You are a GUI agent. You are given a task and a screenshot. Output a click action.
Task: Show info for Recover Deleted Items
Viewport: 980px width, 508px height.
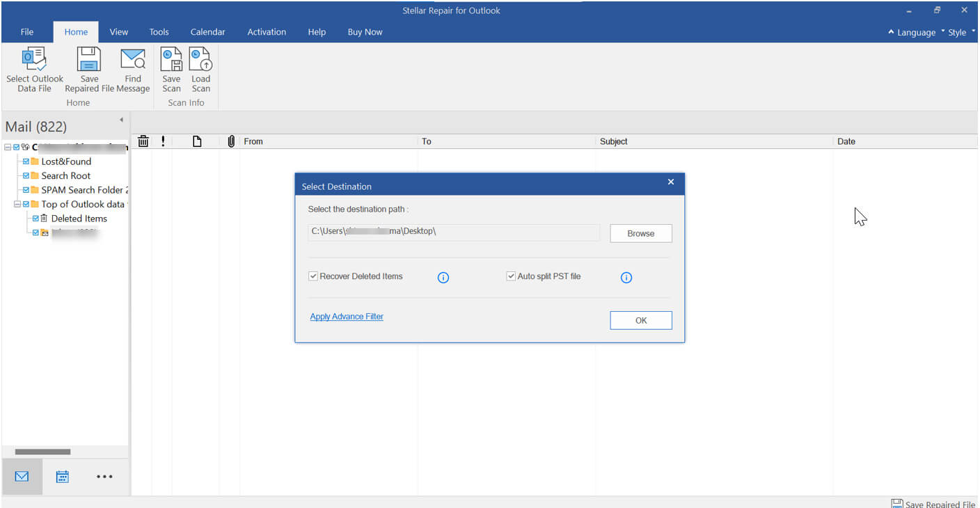[x=443, y=278]
